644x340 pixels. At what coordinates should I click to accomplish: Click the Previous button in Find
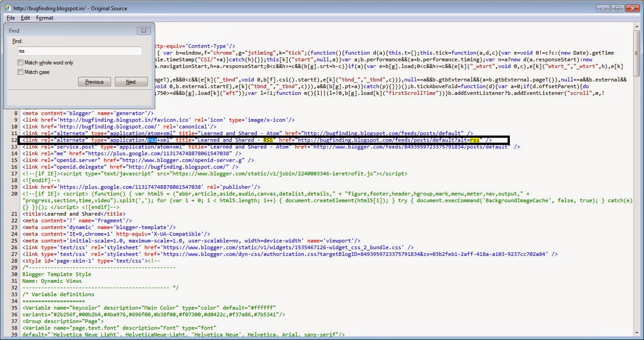94,82
